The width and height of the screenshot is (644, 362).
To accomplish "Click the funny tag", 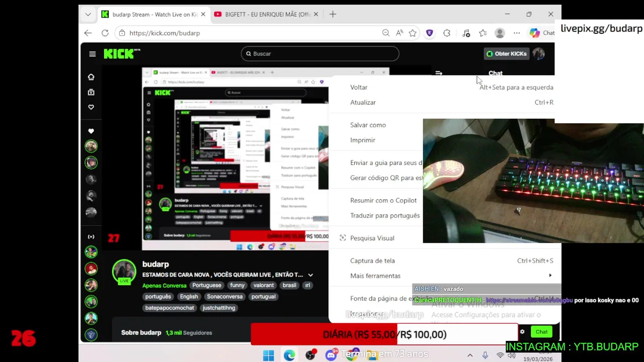I will (237, 285).
